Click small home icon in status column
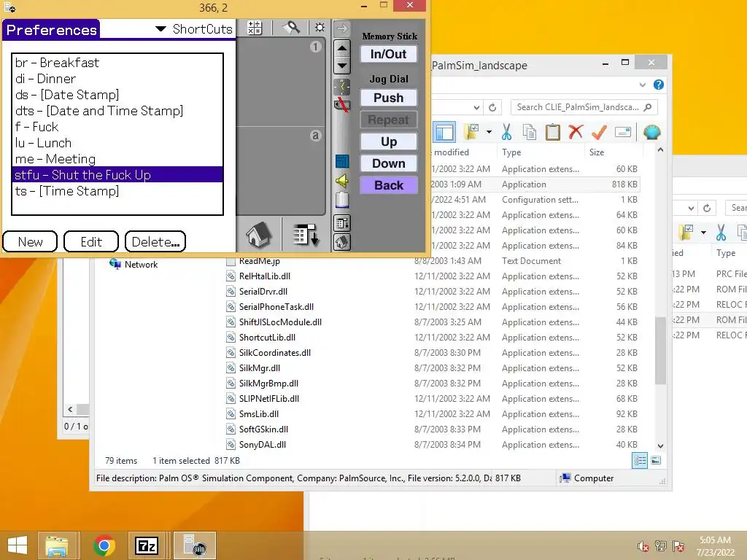The height and width of the screenshot is (560, 747). coord(342,242)
